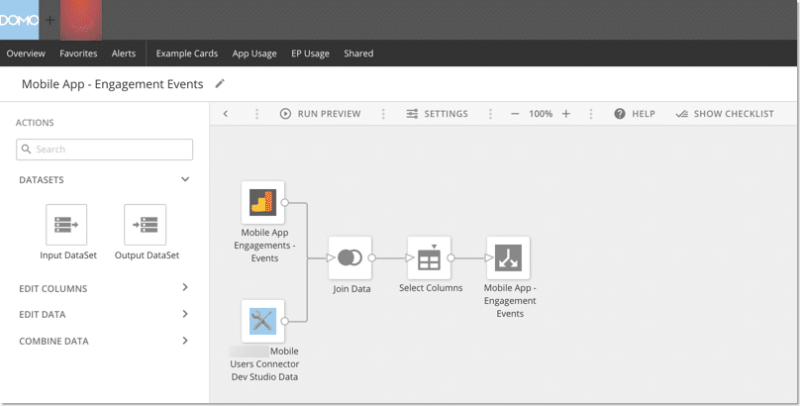The height and width of the screenshot is (406, 800).
Task: Open the Overview tab
Action: coord(26,54)
